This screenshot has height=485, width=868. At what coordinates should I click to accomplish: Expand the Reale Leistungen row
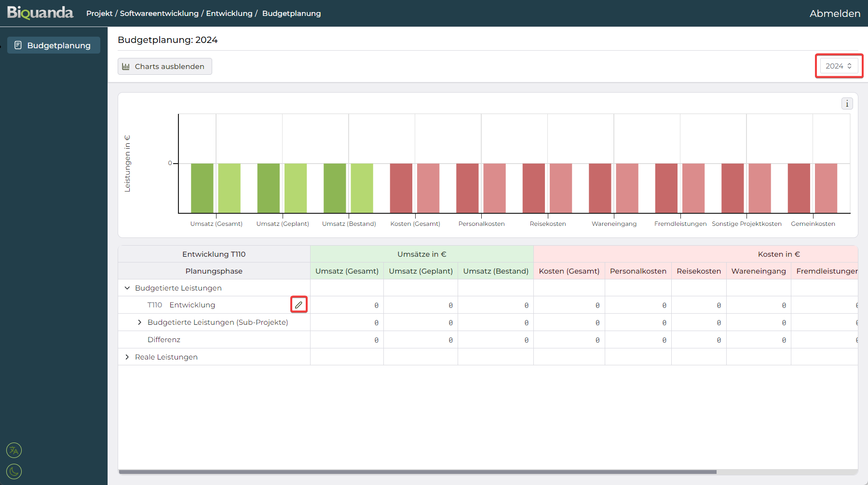pyautogui.click(x=127, y=357)
